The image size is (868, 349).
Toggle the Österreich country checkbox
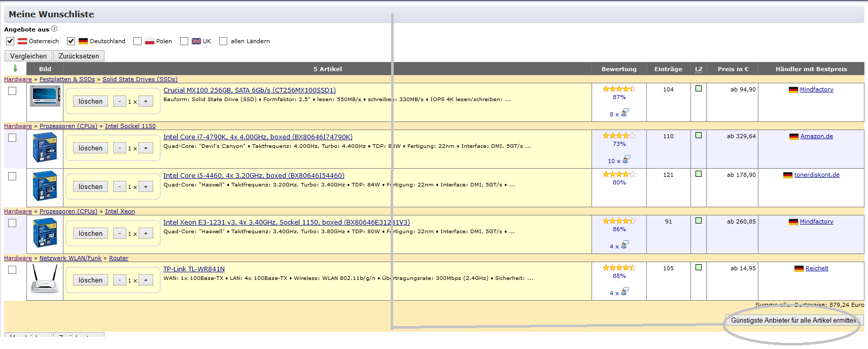click(x=10, y=41)
